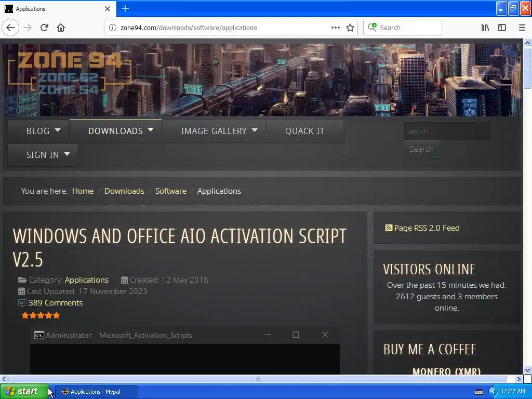Viewport: 532px width, 399px height.
Task: Click the browser forward arrow
Action: pos(28,28)
